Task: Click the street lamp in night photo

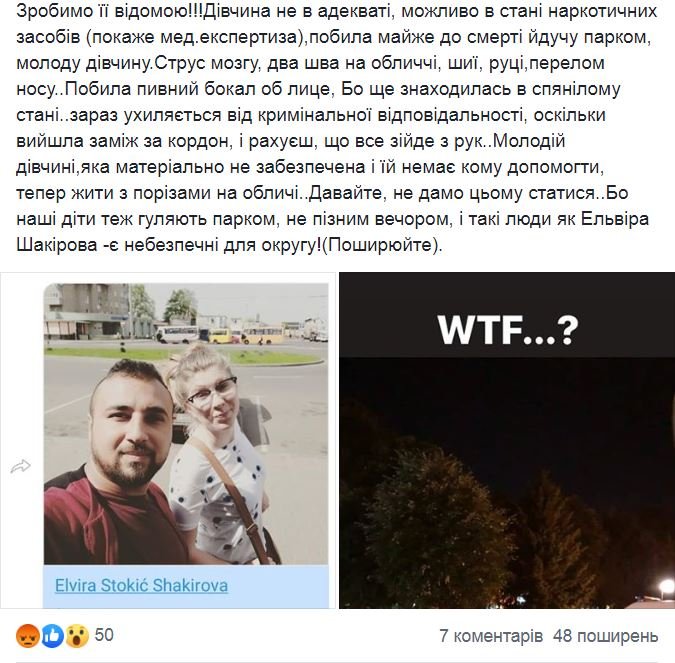Action: tap(666, 588)
